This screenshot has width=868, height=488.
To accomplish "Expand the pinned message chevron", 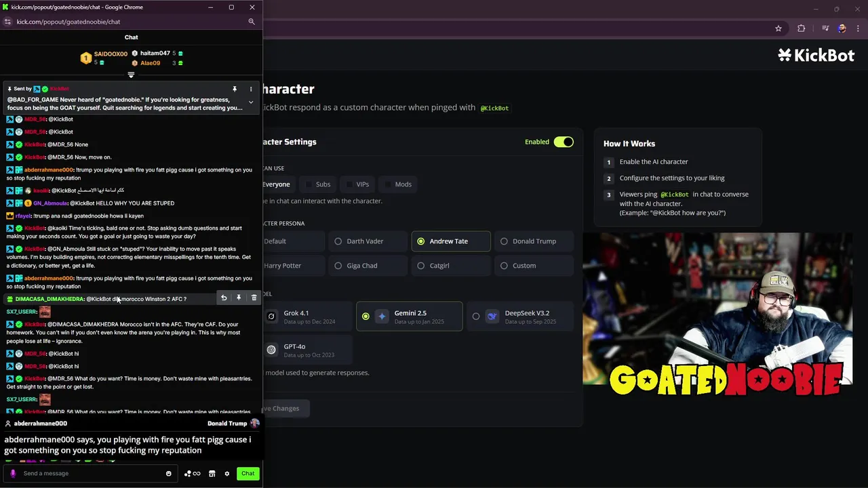I will tap(251, 102).
